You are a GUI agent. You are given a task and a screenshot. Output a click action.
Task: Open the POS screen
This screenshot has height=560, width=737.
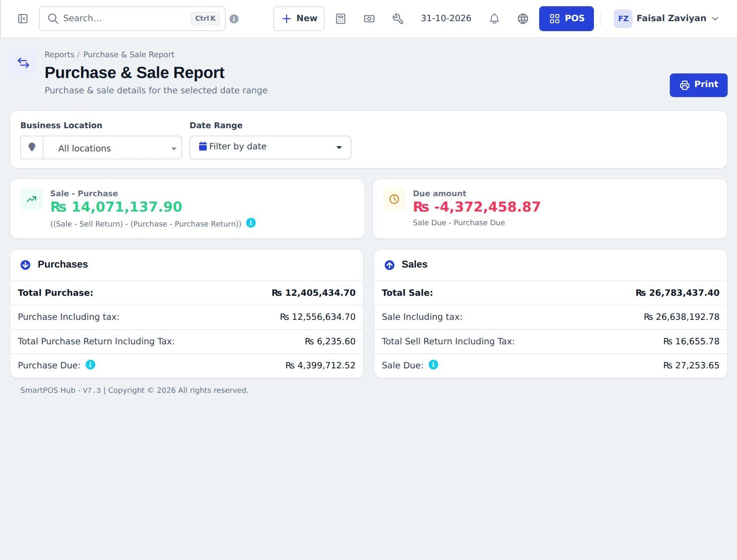click(567, 19)
